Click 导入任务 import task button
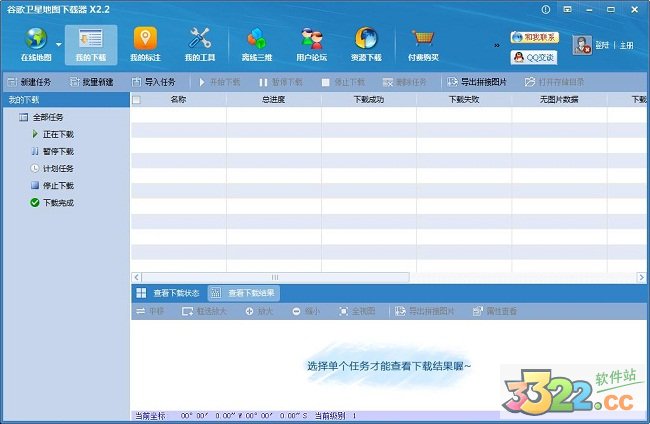This screenshot has height=424, width=650. tap(154, 82)
